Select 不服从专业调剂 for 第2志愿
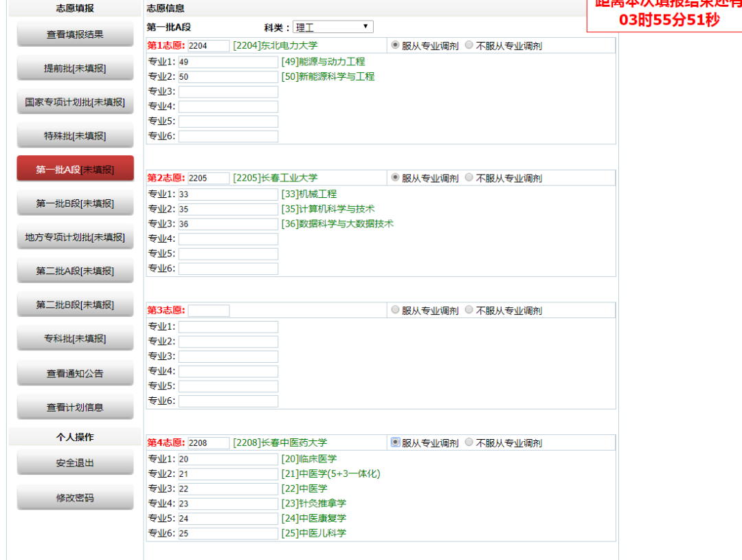Screen dimensions: 742x560 point(469,177)
